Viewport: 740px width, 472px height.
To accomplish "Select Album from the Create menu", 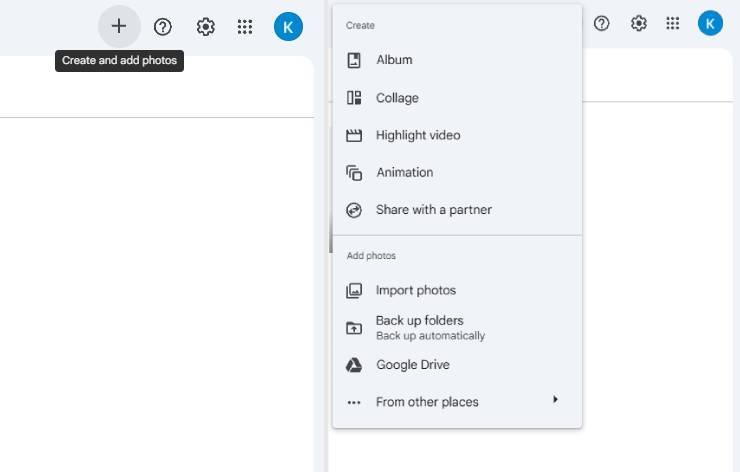I will click(457, 60).
